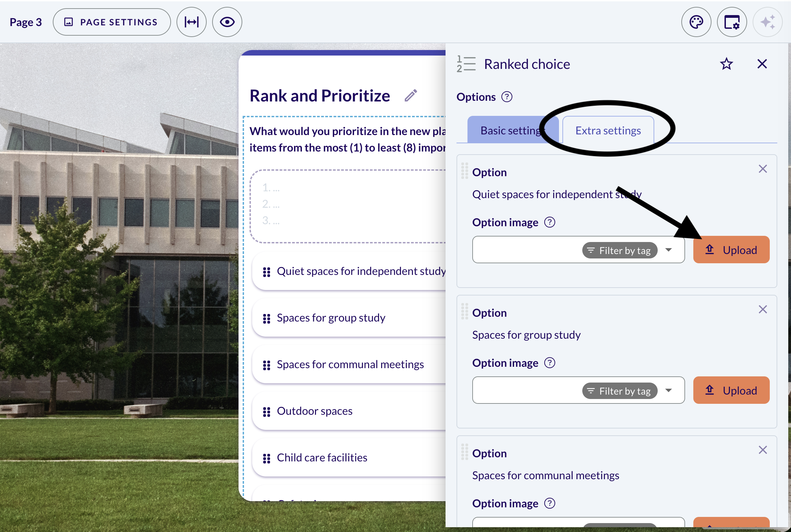Open the window settings gear icon
The width and height of the screenshot is (791, 532).
pos(732,22)
